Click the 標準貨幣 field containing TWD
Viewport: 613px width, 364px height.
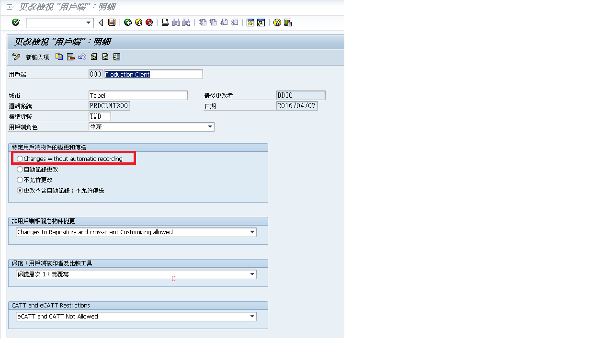100,116
